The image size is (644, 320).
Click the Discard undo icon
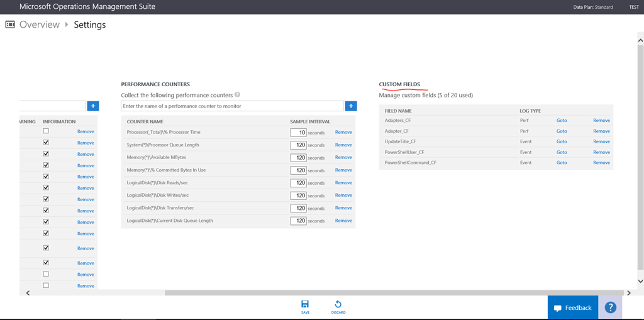[338, 304]
